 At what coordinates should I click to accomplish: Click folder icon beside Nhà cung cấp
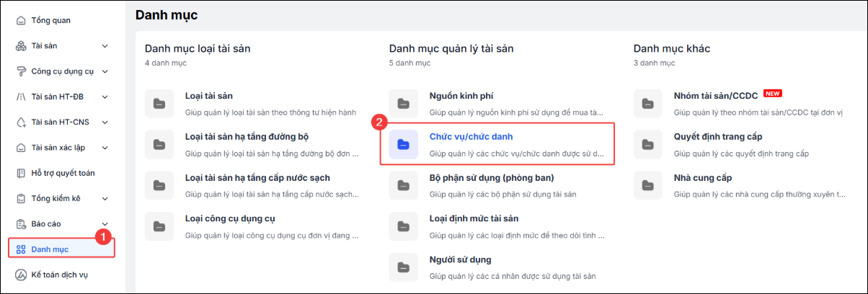[x=647, y=185]
